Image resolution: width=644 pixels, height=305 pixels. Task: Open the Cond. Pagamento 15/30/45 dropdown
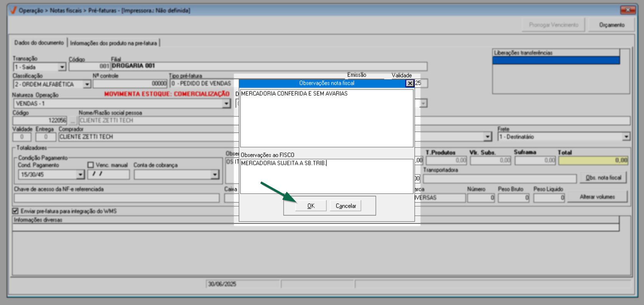pyautogui.click(x=80, y=174)
